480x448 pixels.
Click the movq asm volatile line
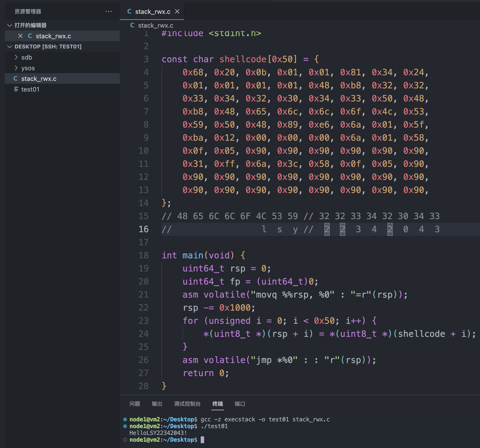(295, 294)
